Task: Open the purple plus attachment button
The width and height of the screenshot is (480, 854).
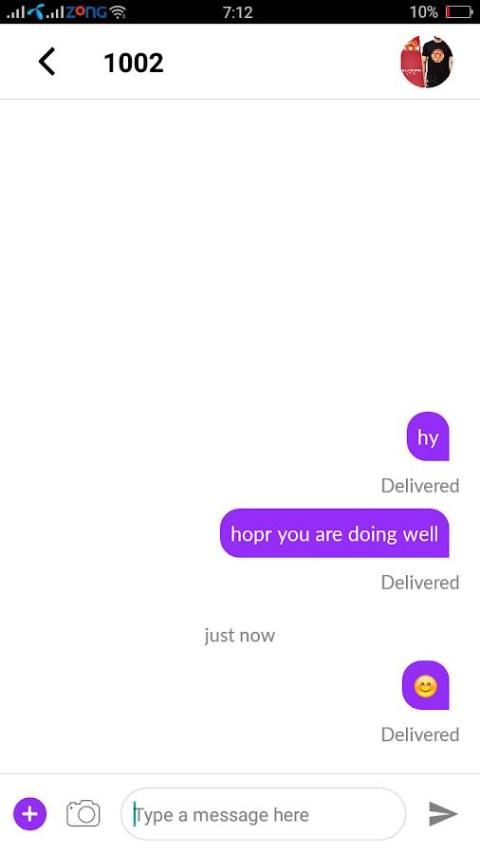Action: pyautogui.click(x=30, y=814)
